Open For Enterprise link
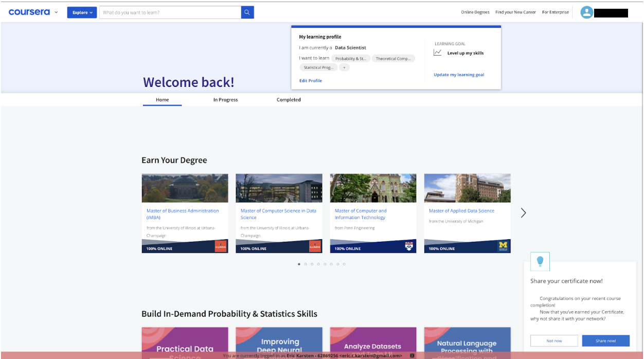Viewport: 644px width, 359px height. click(x=556, y=12)
